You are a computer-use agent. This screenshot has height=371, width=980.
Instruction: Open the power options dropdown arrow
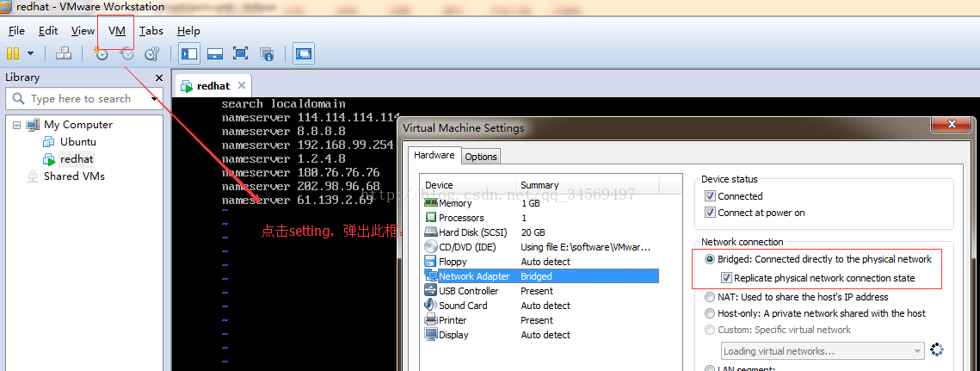[x=31, y=54]
